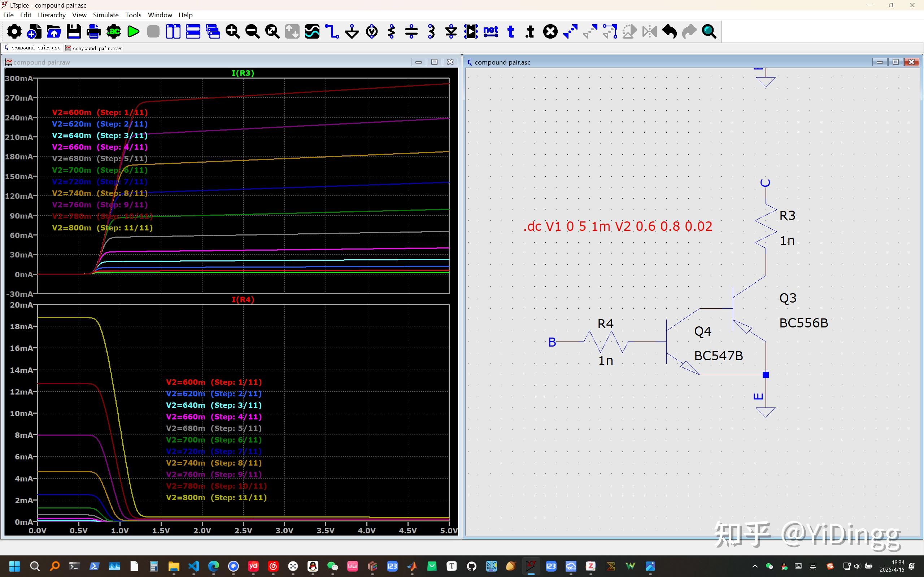Click the .dc SPICE directive text

pyautogui.click(x=618, y=226)
